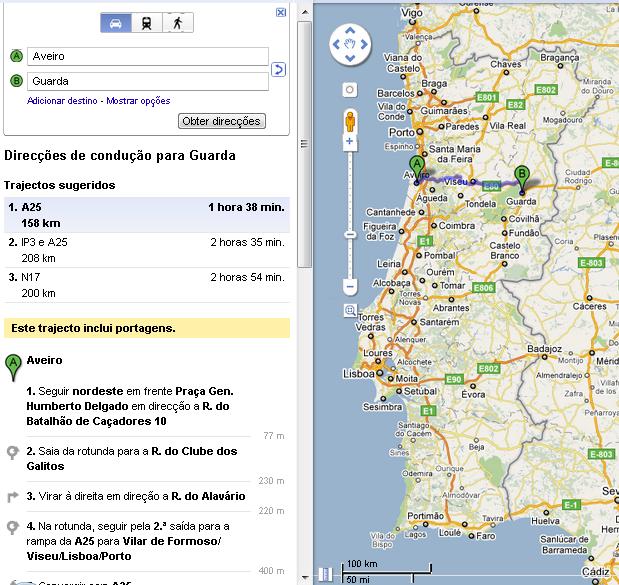
Task: Open step 3 Virar à direita instruction
Action: point(138,496)
